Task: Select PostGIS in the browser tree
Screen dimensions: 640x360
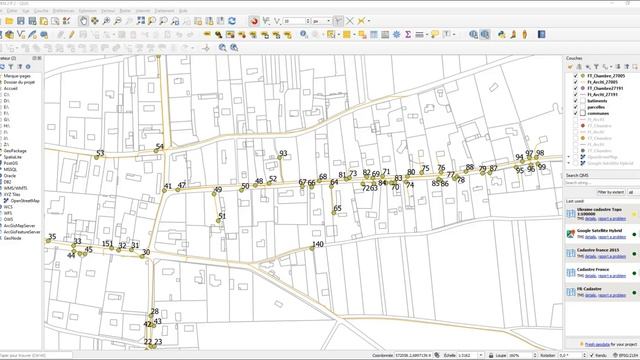Action: click(x=11, y=163)
